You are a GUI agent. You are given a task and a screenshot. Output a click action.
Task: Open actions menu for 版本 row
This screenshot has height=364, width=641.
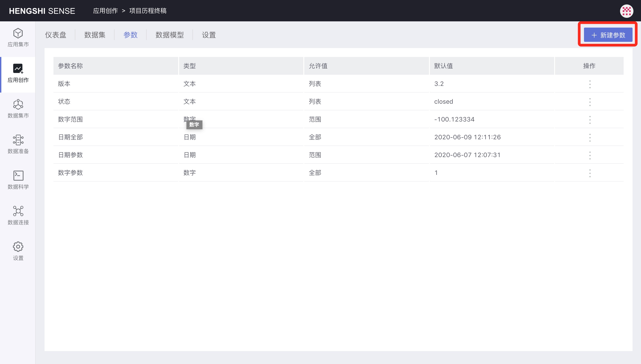(590, 84)
